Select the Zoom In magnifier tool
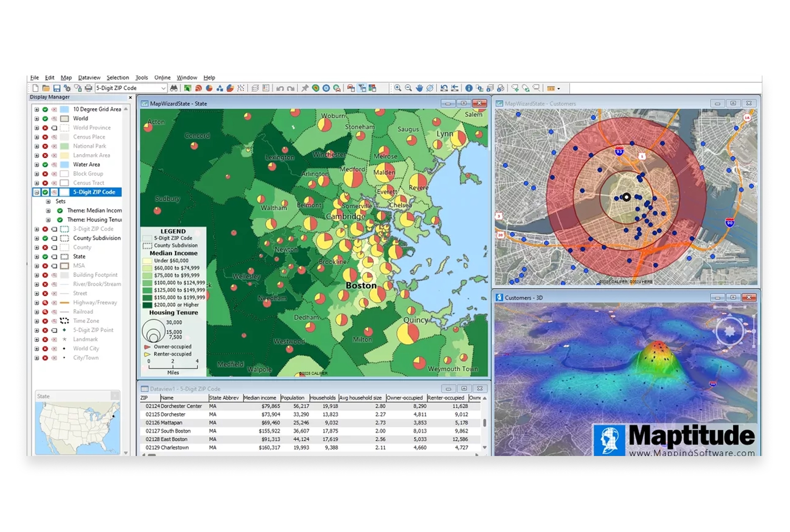 (x=398, y=88)
